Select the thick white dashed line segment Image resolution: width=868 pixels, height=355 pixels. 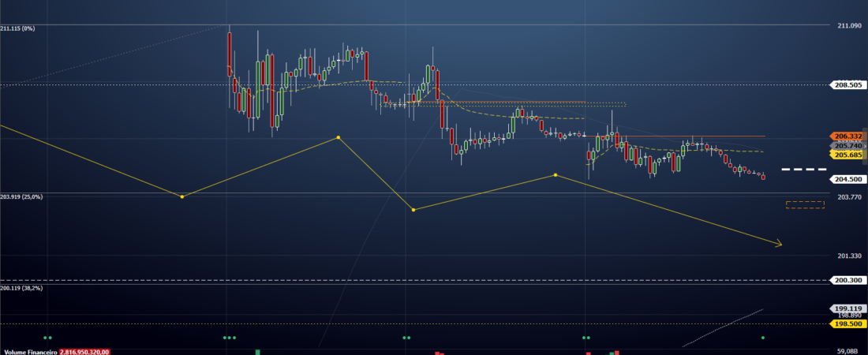(804, 169)
